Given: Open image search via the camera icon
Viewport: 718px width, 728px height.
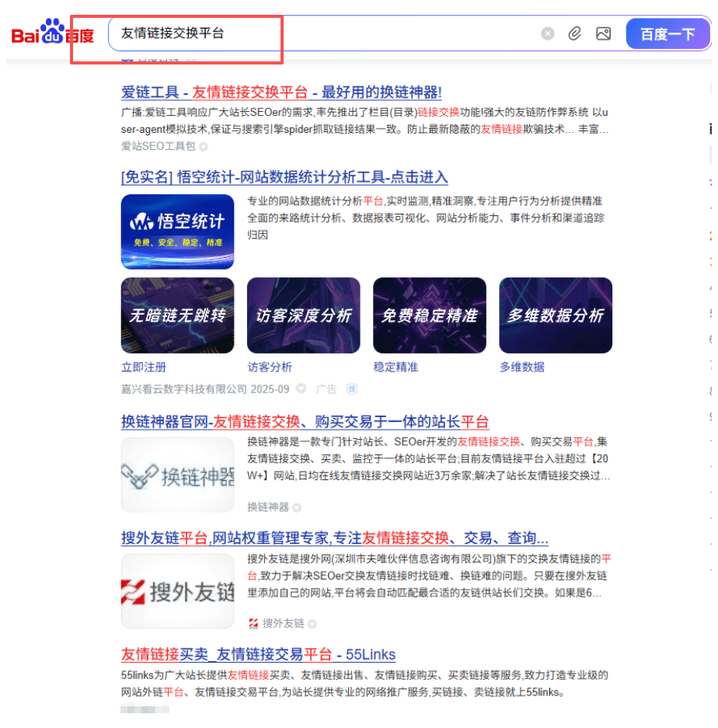Looking at the screenshot, I should (x=603, y=33).
